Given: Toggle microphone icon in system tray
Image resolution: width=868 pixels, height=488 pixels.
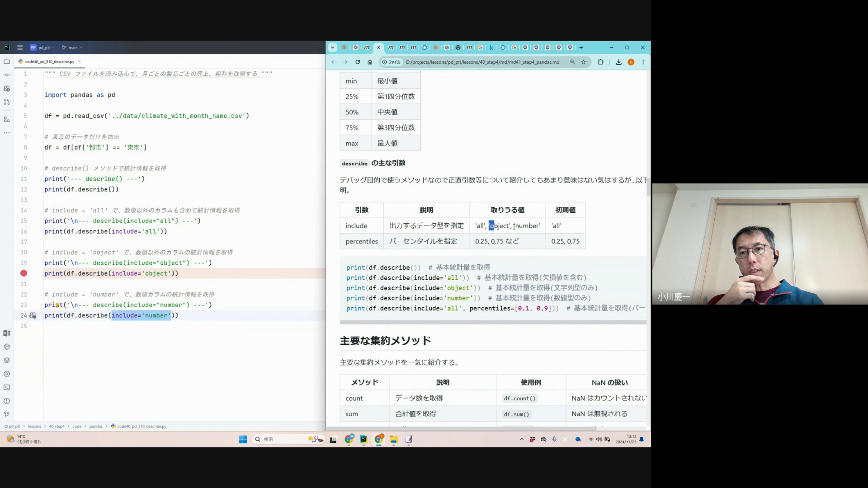Looking at the screenshot, I should (x=554, y=439).
